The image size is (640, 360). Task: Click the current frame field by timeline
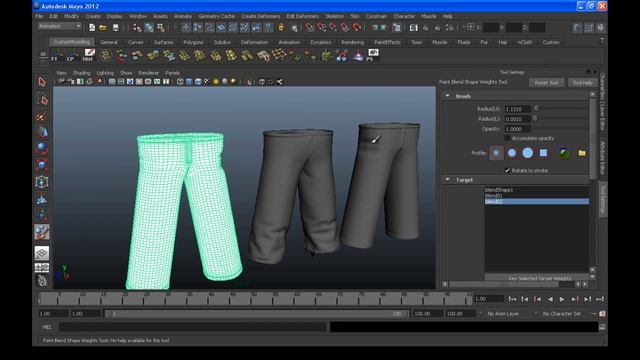[489, 299]
